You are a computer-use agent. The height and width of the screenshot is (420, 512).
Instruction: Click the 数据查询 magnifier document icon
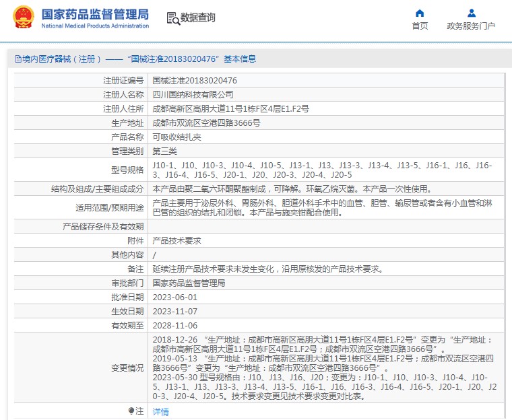tap(173, 18)
